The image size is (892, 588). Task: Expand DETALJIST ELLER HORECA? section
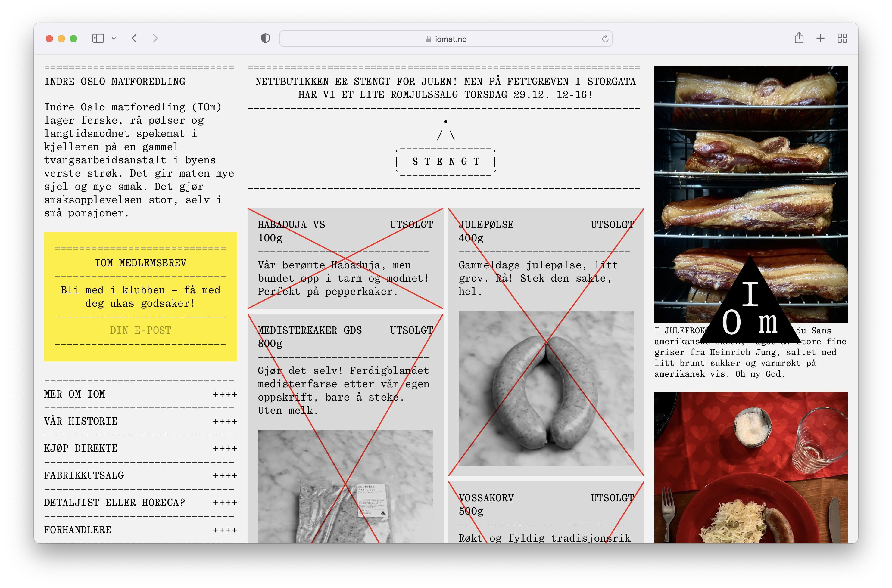point(140,503)
